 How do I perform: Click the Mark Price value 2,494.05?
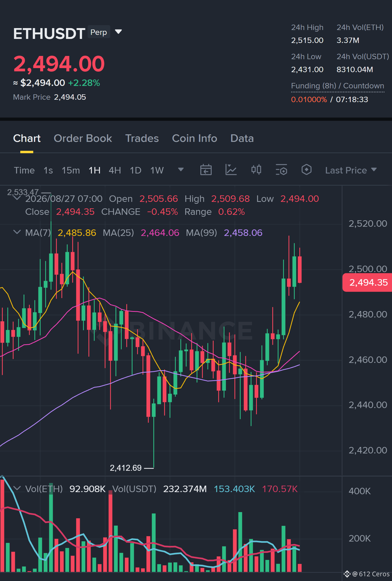click(x=70, y=97)
